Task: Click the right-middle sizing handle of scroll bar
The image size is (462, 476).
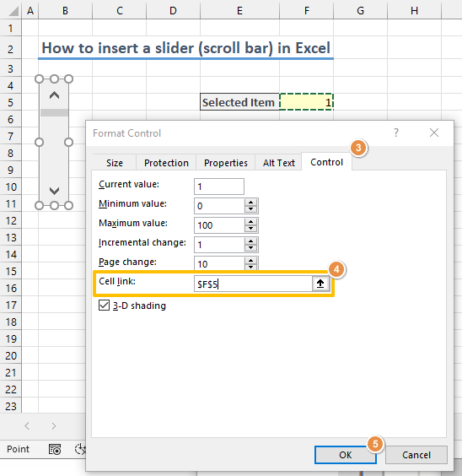Action: [69, 142]
